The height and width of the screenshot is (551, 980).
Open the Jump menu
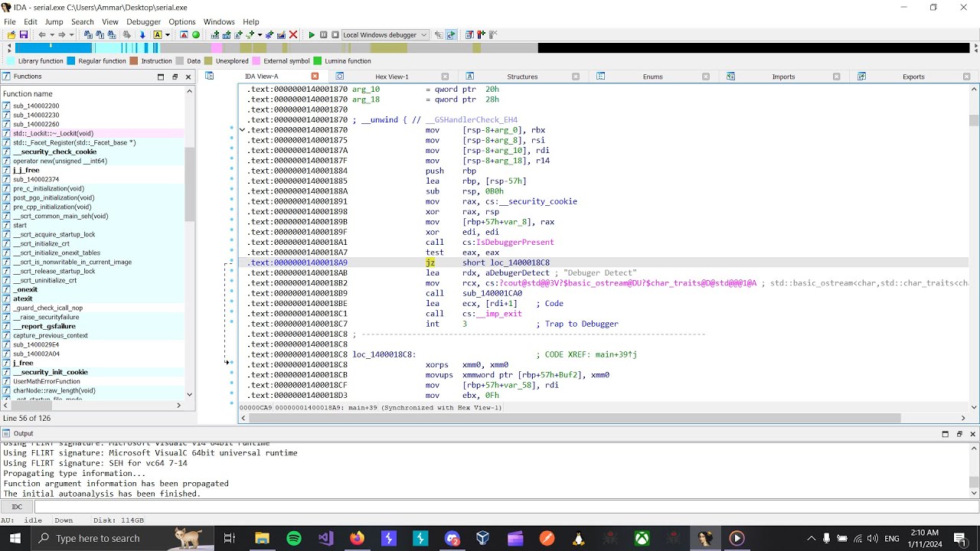pos(54,21)
